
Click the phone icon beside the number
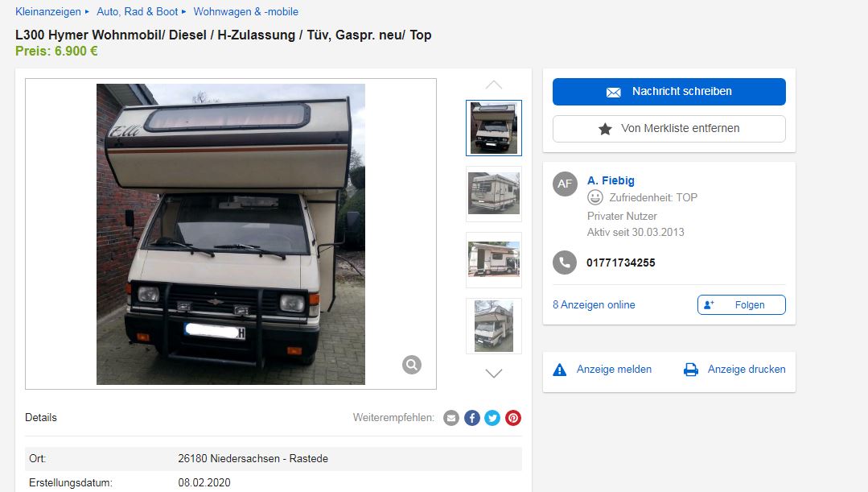(565, 263)
